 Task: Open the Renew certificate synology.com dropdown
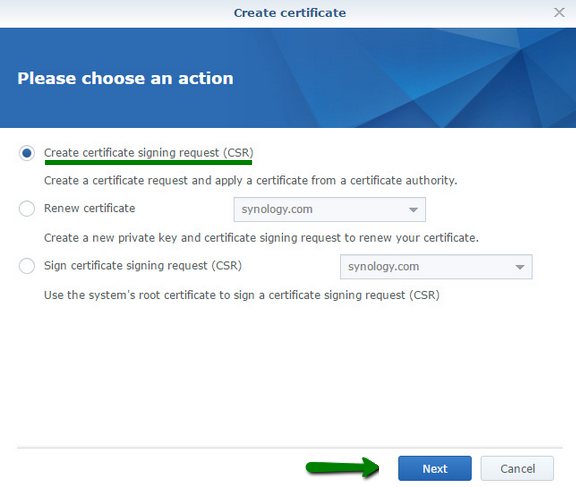[330, 209]
